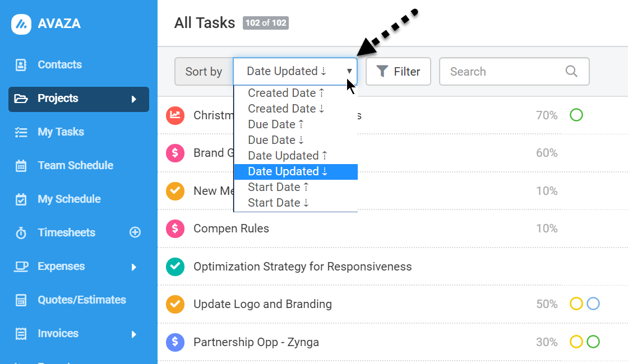
Task: Click the green circle on Christmas task row
Action: point(576,115)
